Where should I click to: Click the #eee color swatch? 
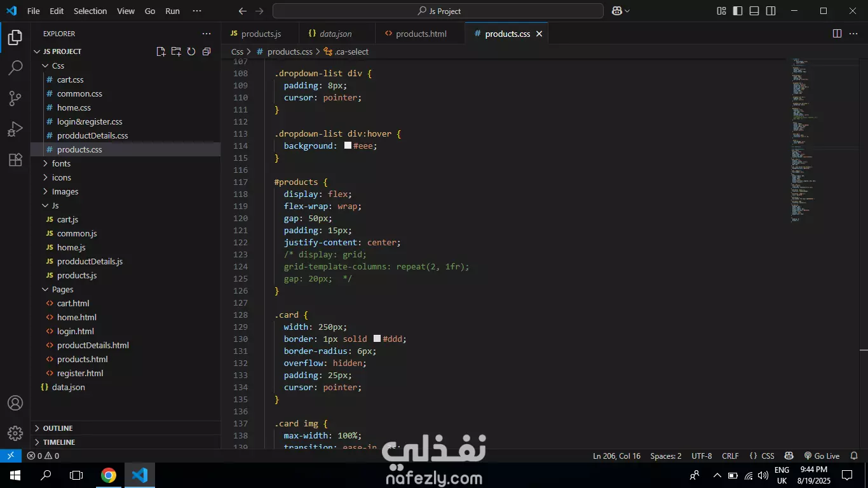[348, 146]
